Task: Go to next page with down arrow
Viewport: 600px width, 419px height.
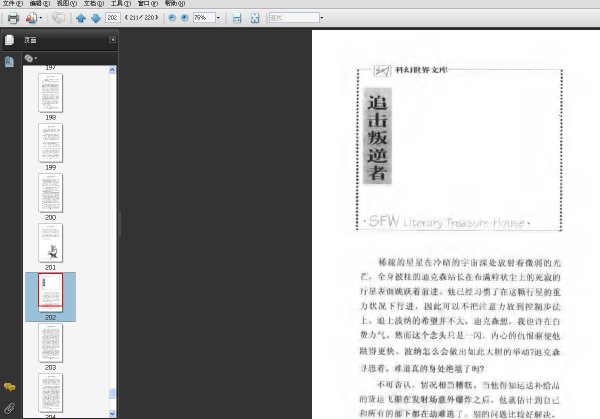Action: pos(96,18)
